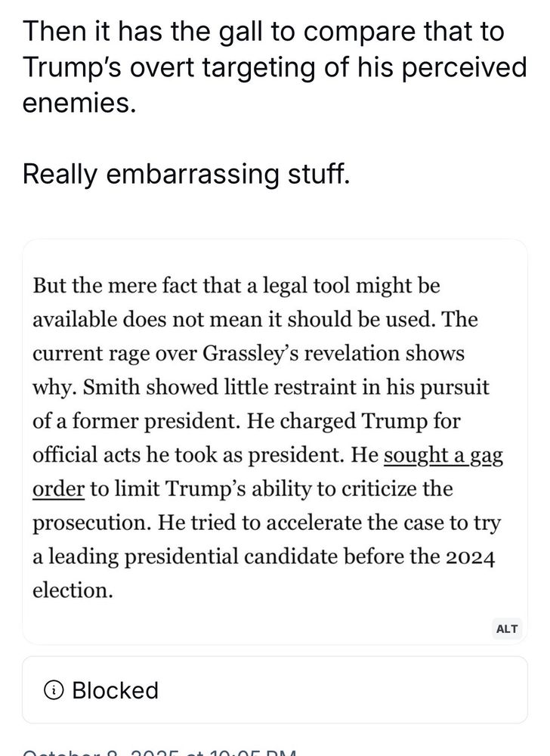Click the underlined word 'order'
The width and height of the screenshot is (550, 756).
[x=58, y=488]
